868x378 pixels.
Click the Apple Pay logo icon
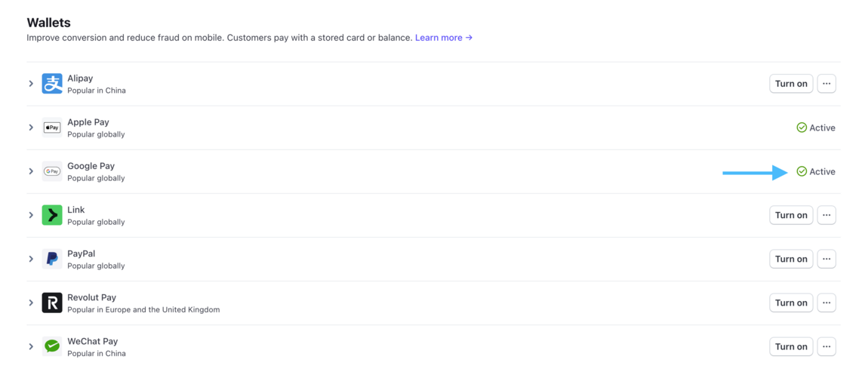coord(52,128)
